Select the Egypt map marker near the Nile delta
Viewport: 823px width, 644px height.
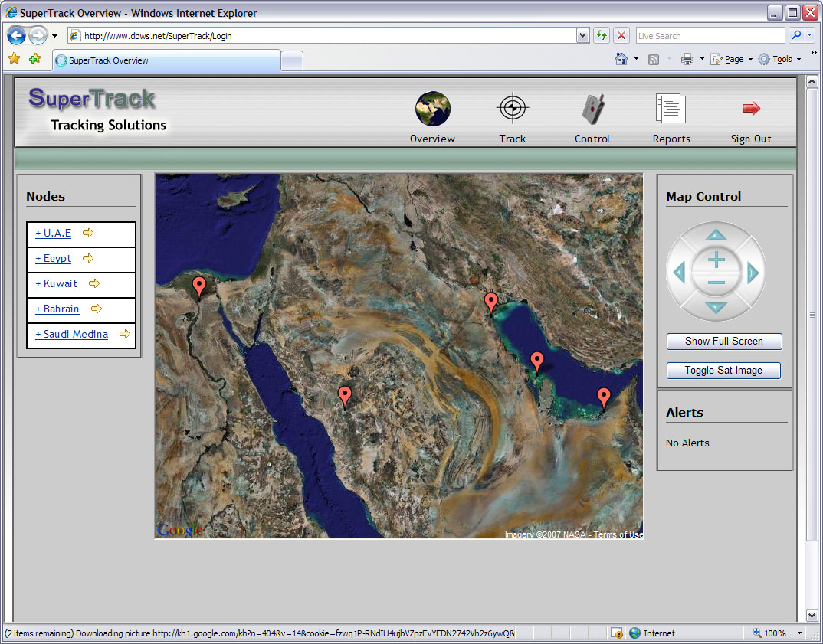point(199,287)
